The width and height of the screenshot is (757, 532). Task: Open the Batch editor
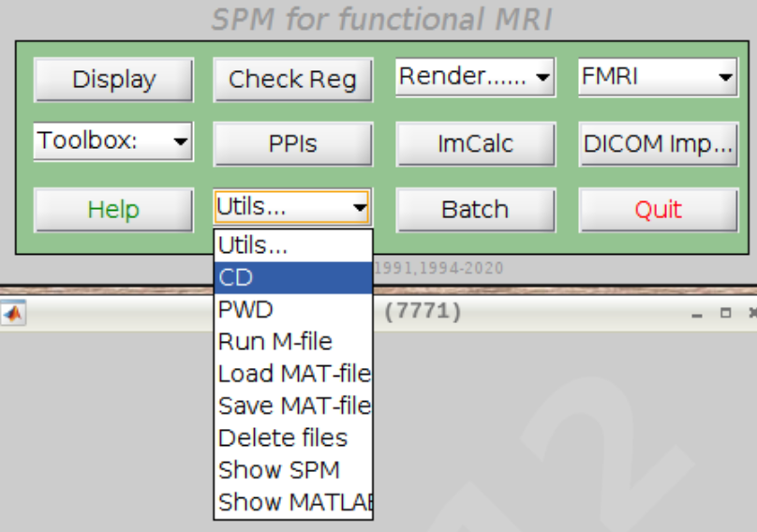[476, 210]
